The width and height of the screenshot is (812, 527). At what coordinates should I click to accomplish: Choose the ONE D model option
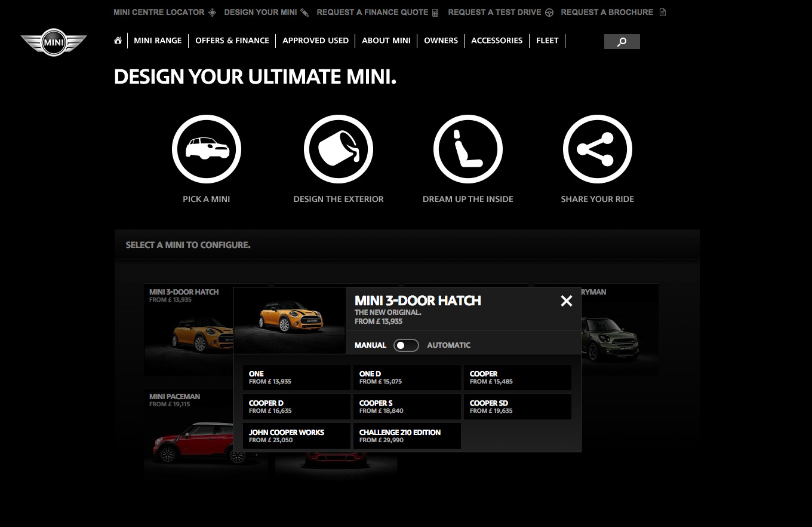click(x=407, y=378)
